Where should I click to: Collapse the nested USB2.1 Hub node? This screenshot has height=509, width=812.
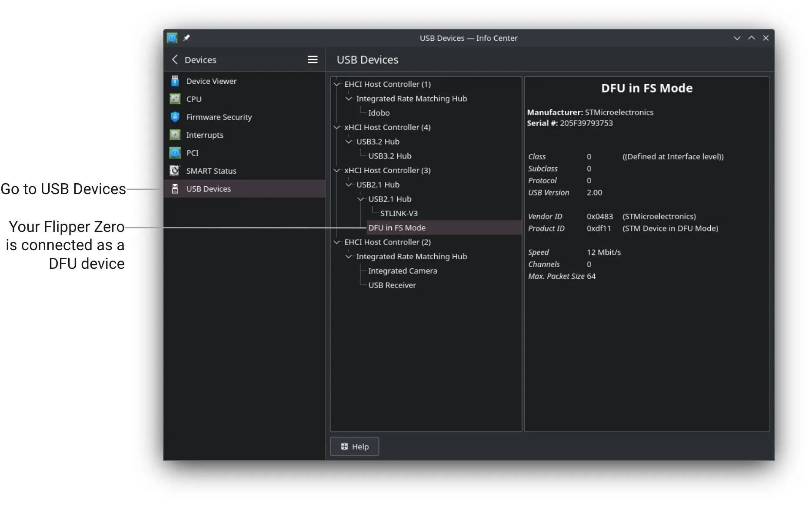(x=360, y=199)
